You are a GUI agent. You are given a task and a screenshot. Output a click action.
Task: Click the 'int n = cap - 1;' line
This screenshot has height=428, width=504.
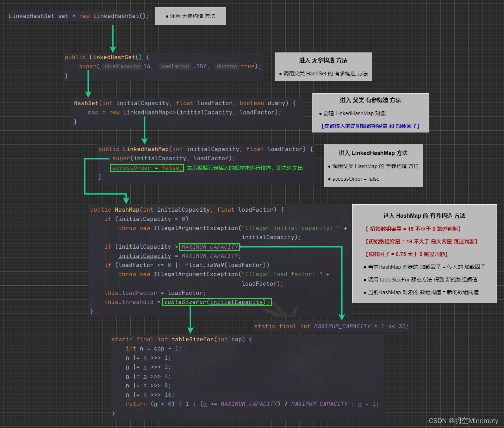click(x=154, y=348)
